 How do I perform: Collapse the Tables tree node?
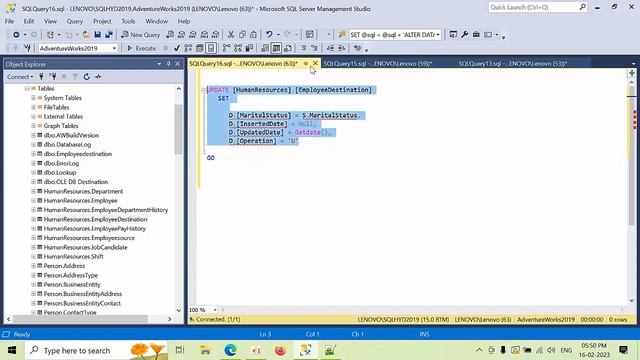point(27,89)
